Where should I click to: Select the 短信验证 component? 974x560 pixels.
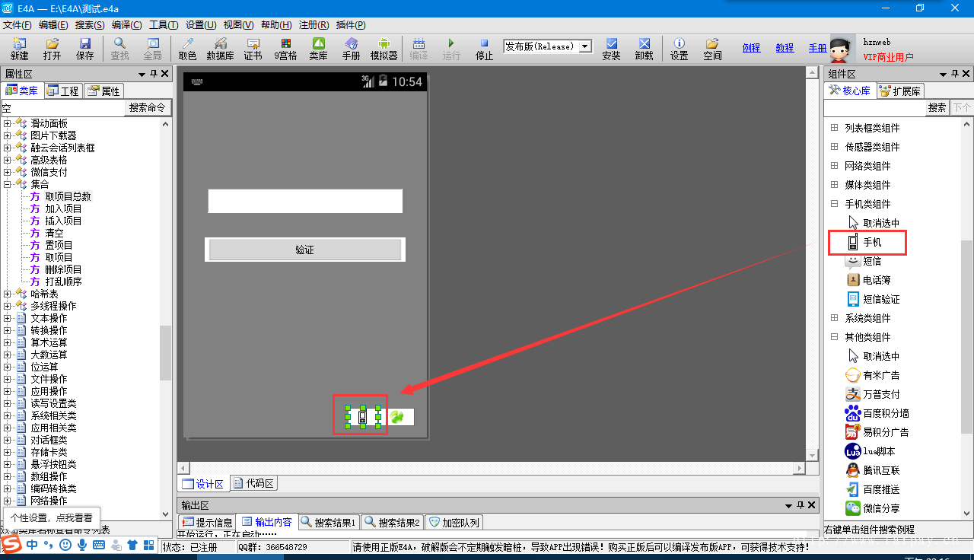tap(880, 299)
